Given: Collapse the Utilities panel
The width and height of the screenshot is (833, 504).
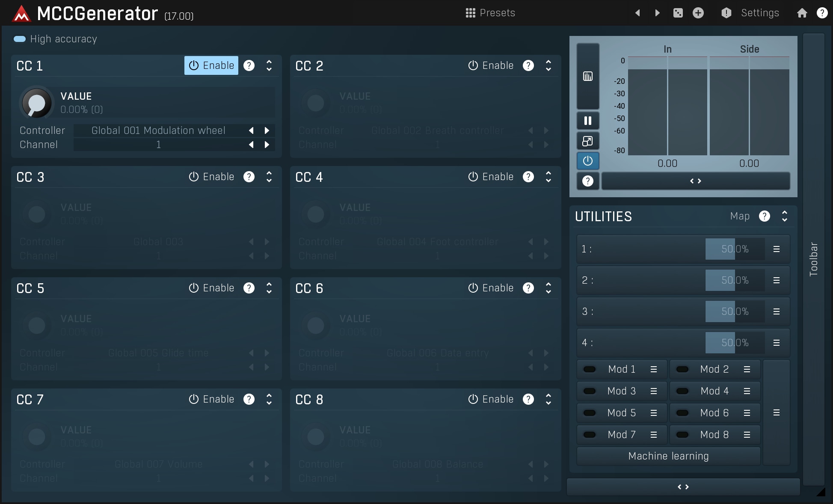Looking at the screenshot, I should (x=785, y=216).
